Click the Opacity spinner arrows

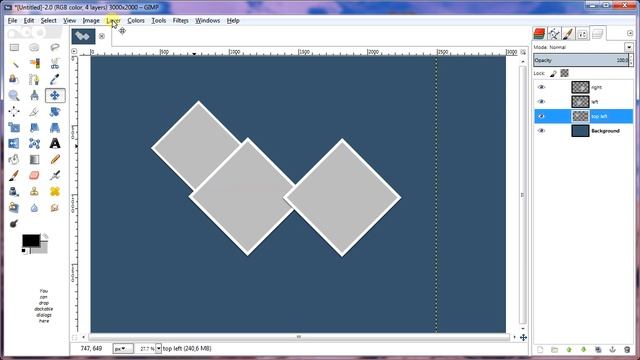631,60
